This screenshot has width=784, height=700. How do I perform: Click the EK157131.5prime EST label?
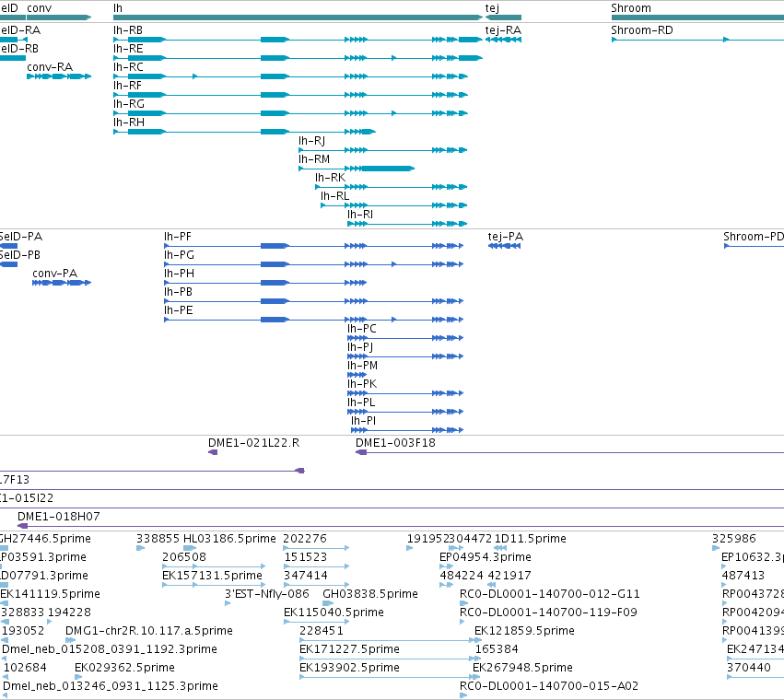point(212,576)
